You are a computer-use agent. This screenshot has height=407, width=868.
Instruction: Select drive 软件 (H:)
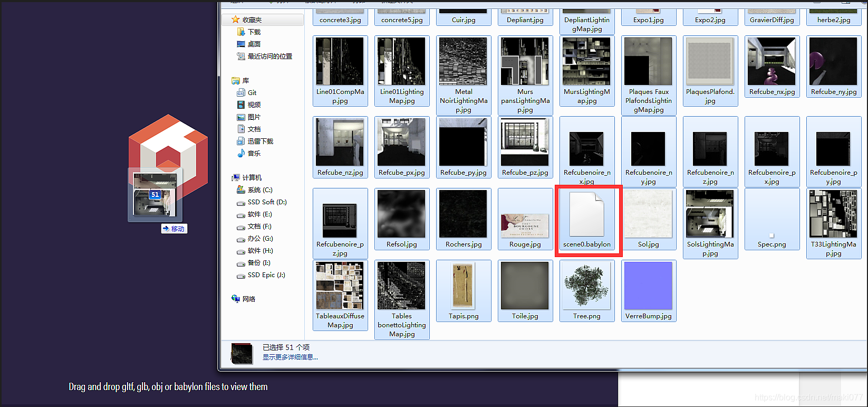coord(255,251)
